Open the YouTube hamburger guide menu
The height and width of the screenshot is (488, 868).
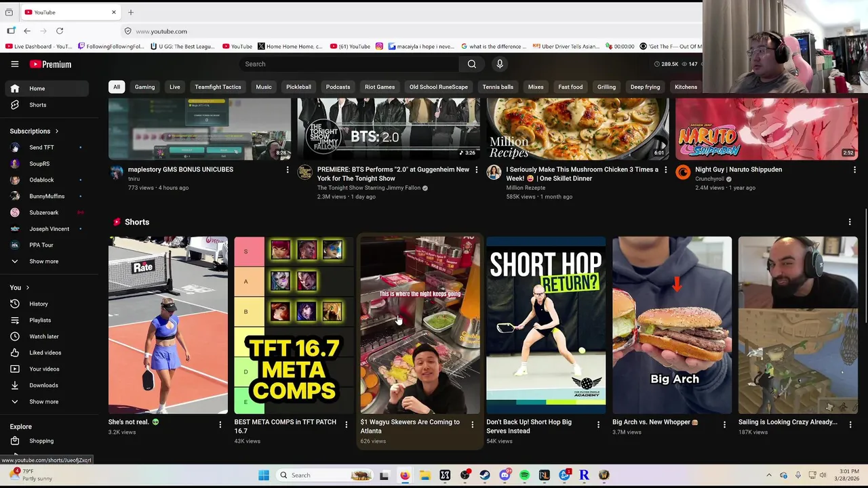(x=14, y=64)
